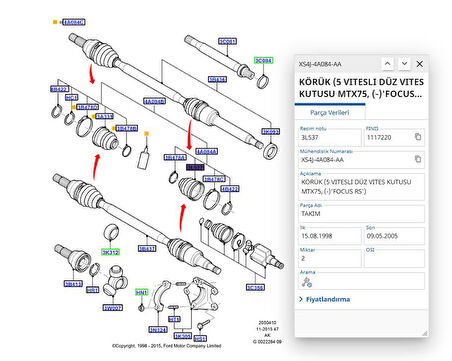Click the 3C356 joint kit callout
The image size is (452, 361).
[x=255, y=287]
